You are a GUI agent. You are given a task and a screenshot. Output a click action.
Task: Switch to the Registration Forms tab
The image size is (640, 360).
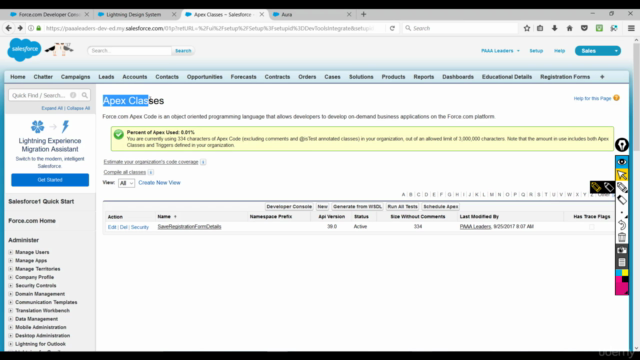(565, 77)
